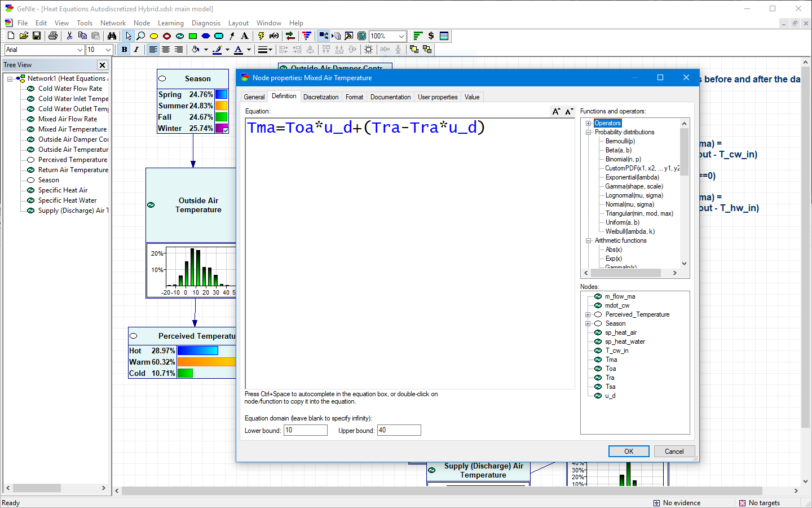Toggle Italic formatting

[x=136, y=50]
